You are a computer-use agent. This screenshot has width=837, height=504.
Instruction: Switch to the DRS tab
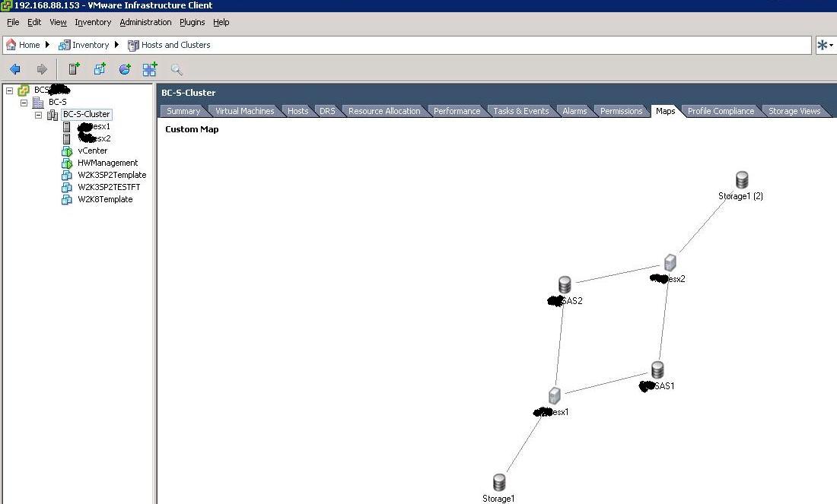click(x=327, y=111)
